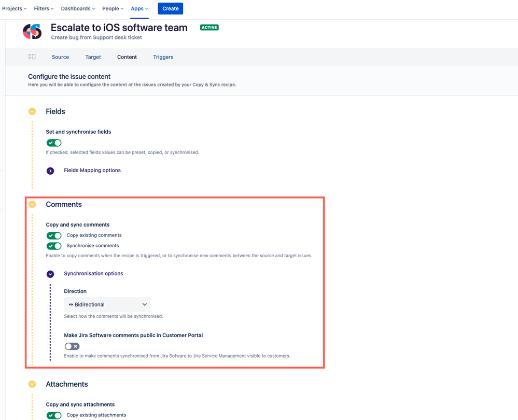Image resolution: width=518 pixels, height=420 pixels.
Task: Click the Escalate to iOS software team title
Action: 119,27
